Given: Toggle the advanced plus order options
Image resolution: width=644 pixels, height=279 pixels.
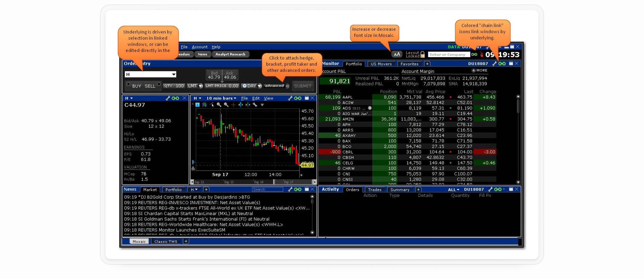Looking at the screenshot, I should [287, 86].
